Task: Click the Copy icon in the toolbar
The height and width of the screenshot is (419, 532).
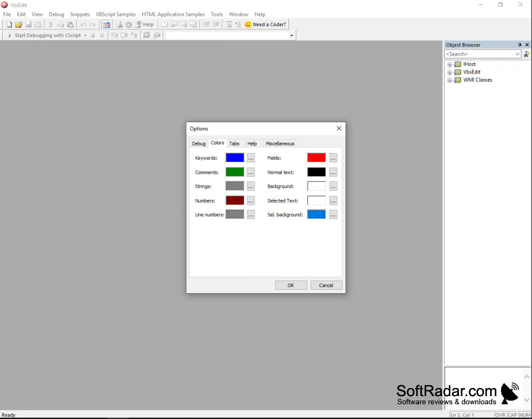Action: 61,25
